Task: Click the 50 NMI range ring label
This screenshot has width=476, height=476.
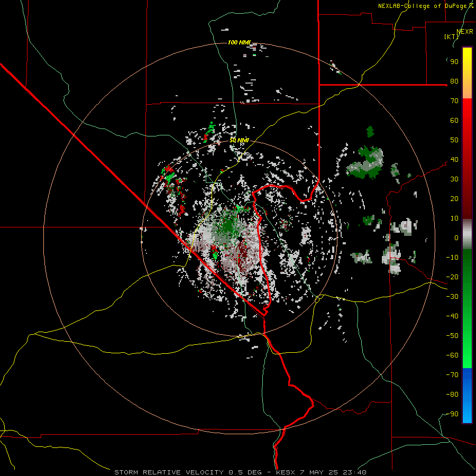Action: [x=239, y=140]
